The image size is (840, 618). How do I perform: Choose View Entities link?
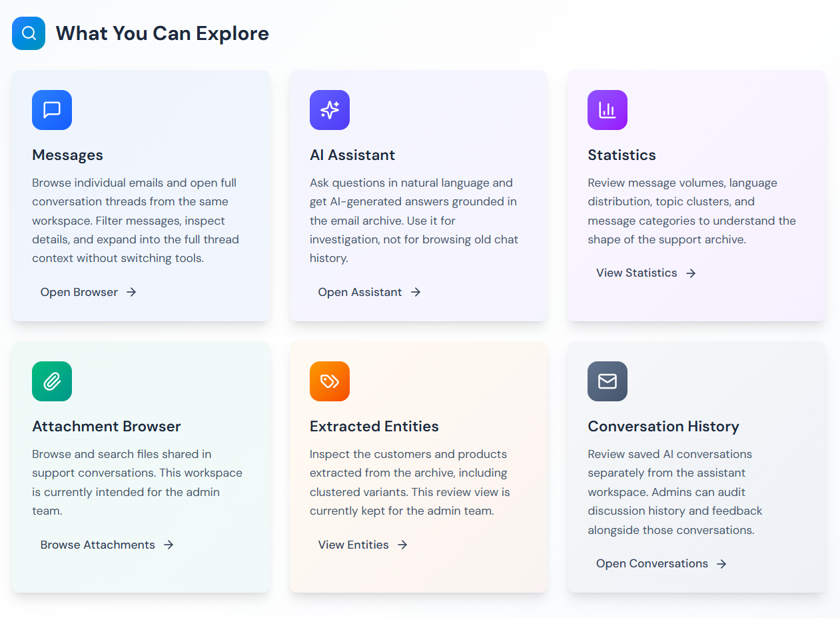[x=363, y=545]
